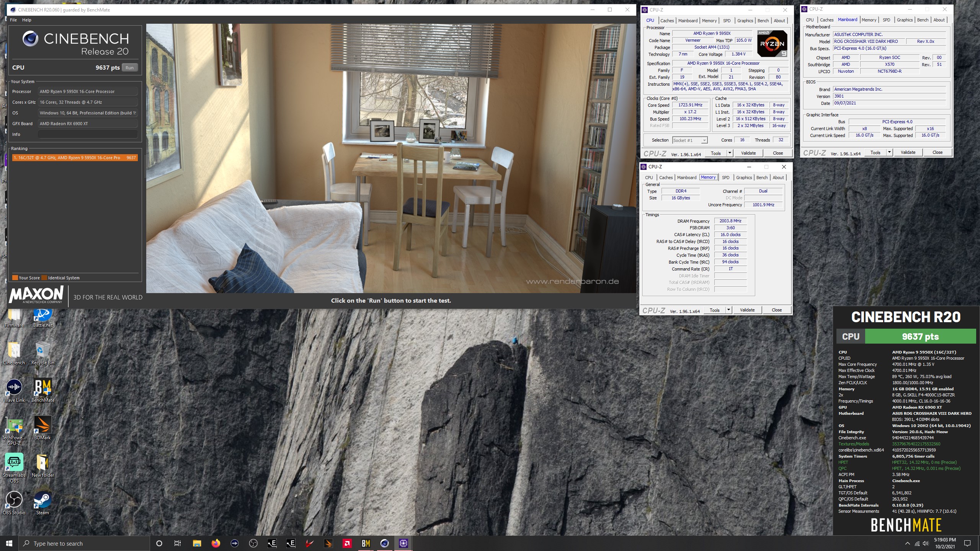980x551 pixels.
Task: Switch to Cinebench in the taskbar
Action: 384,543
